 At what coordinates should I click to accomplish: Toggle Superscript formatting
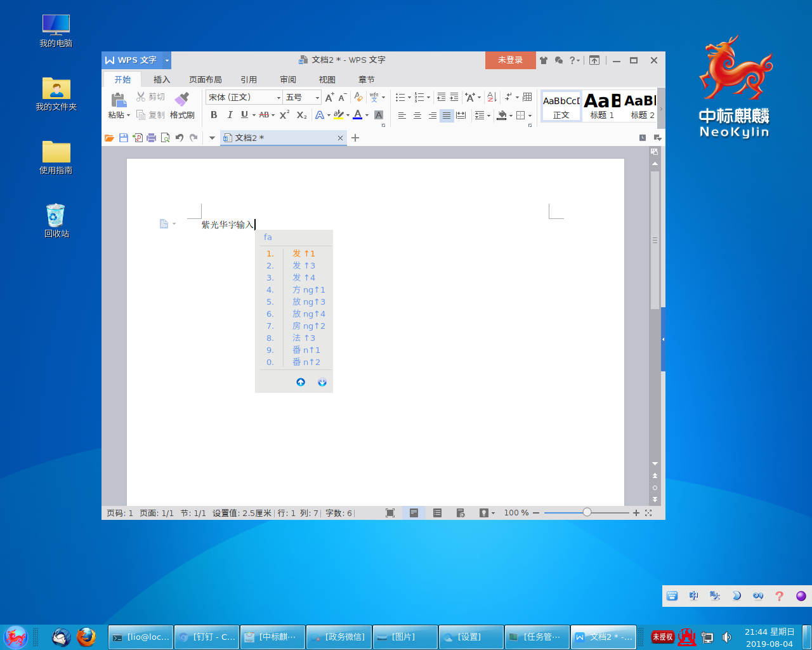tap(284, 115)
